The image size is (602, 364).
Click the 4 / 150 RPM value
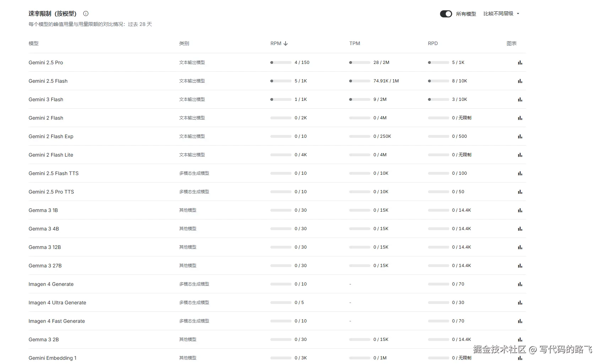click(x=302, y=63)
